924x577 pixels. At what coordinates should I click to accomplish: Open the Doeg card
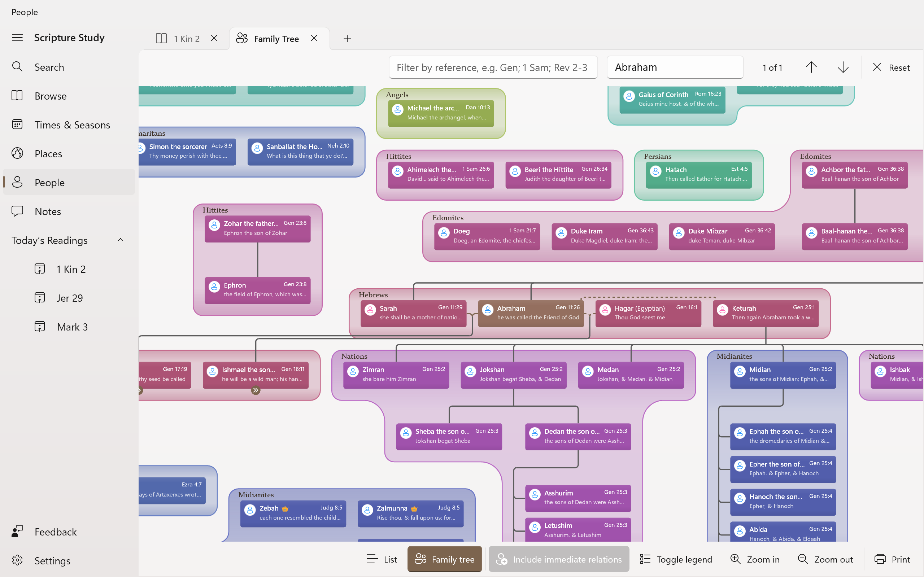(x=487, y=237)
